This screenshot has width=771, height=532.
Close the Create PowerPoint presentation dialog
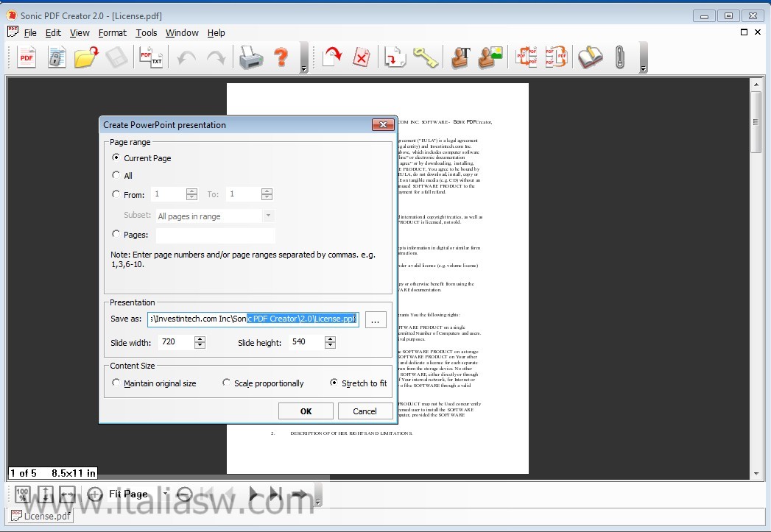pos(383,125)
